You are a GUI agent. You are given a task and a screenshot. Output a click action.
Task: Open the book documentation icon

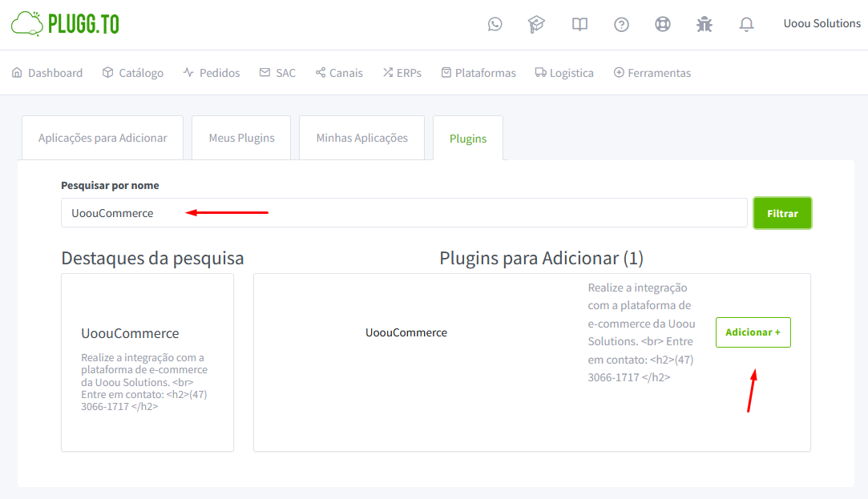(579, 24)
